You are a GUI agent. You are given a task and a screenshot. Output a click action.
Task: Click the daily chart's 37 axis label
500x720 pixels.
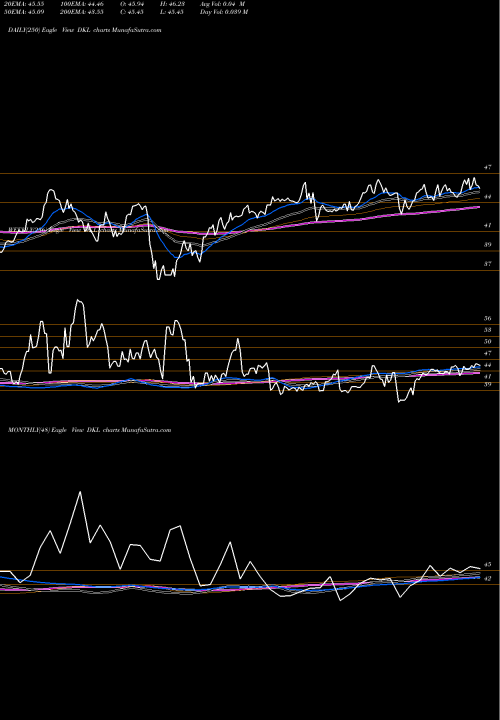coord(488,264)
